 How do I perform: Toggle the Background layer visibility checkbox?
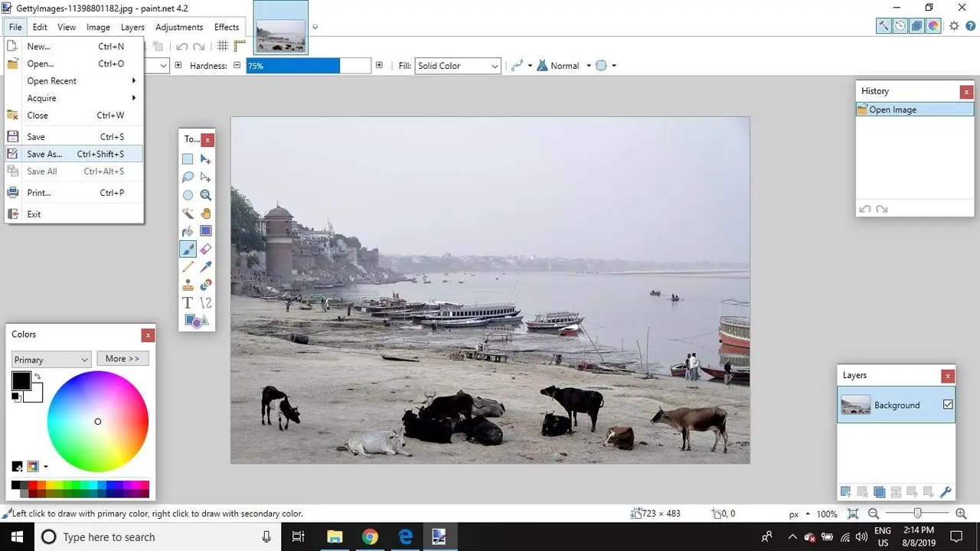click(948, 405)
